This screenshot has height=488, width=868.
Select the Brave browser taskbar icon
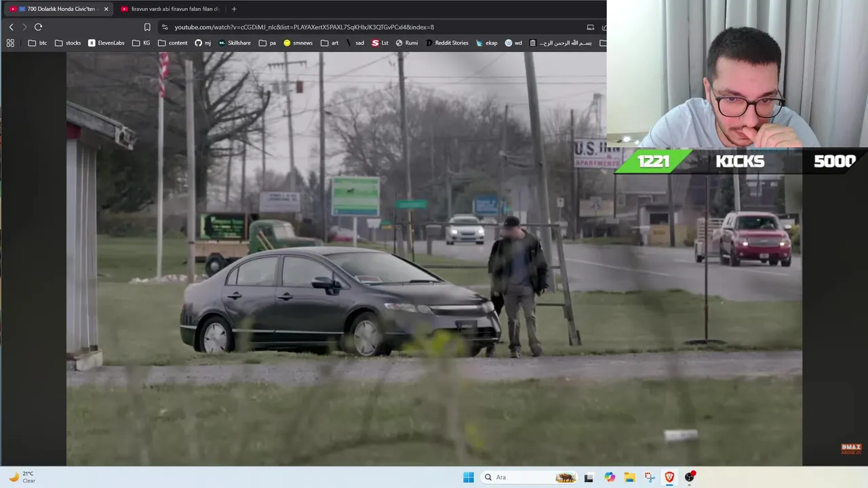[669, 477]
